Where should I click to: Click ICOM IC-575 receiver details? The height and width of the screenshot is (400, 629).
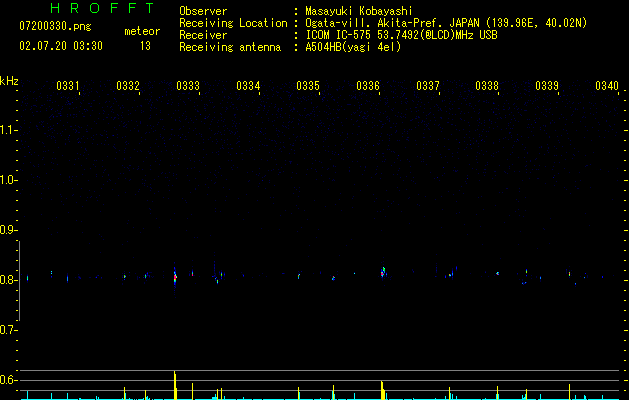coord(401,35)
